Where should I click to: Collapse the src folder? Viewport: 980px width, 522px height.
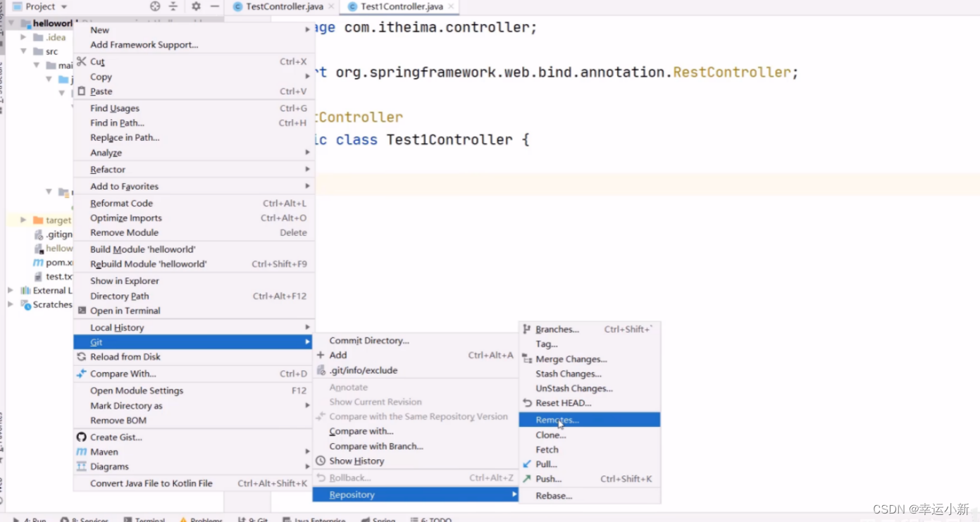(x=23, y=51)
